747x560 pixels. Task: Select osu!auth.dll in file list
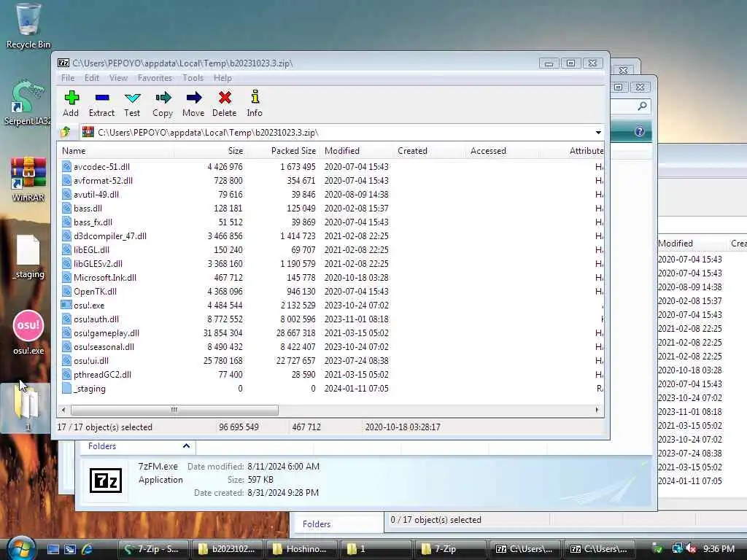[x=96, y=319]
